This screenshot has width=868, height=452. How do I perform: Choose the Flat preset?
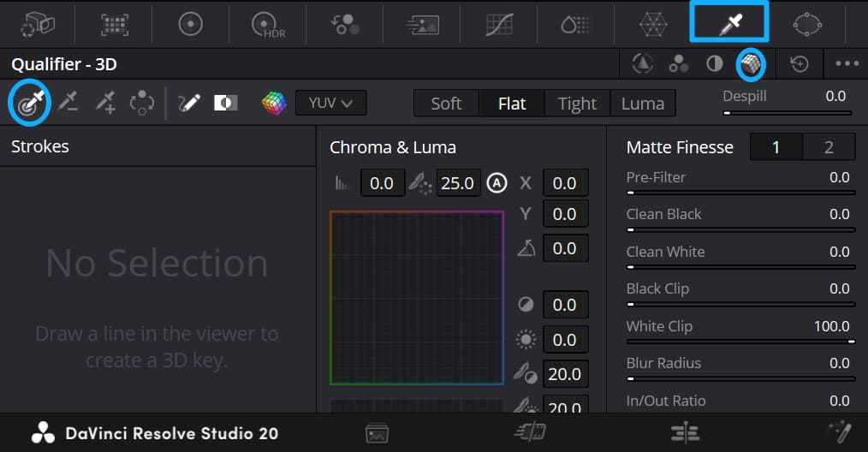(x=512, y=104)
